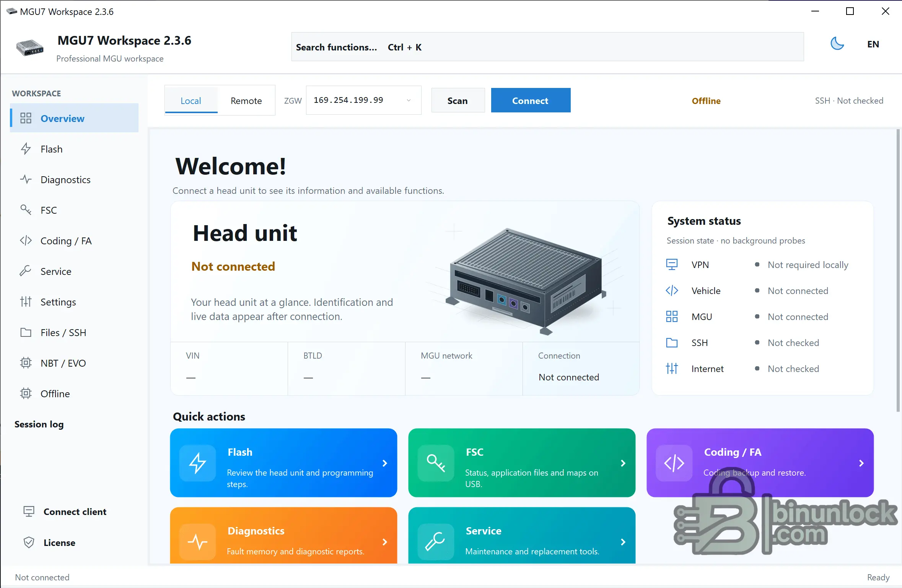Click the Offline status label at top
The height and width of the screenshot is (588, 902).
(706, 101)
